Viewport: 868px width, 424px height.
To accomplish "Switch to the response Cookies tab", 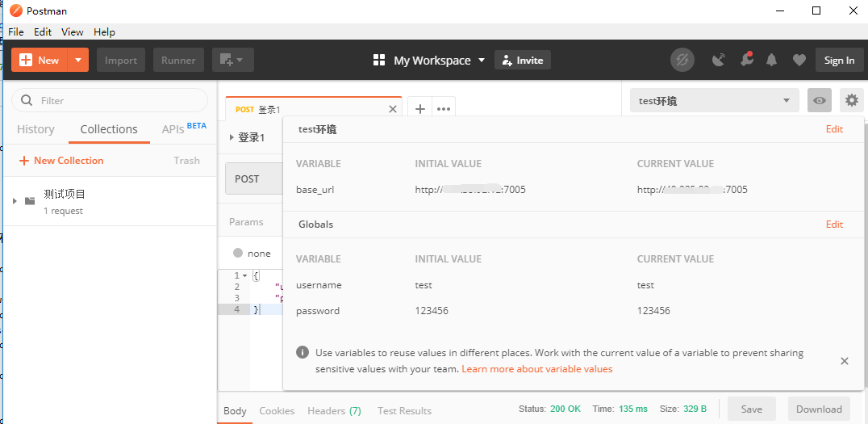I will click(x=277, y=411).
